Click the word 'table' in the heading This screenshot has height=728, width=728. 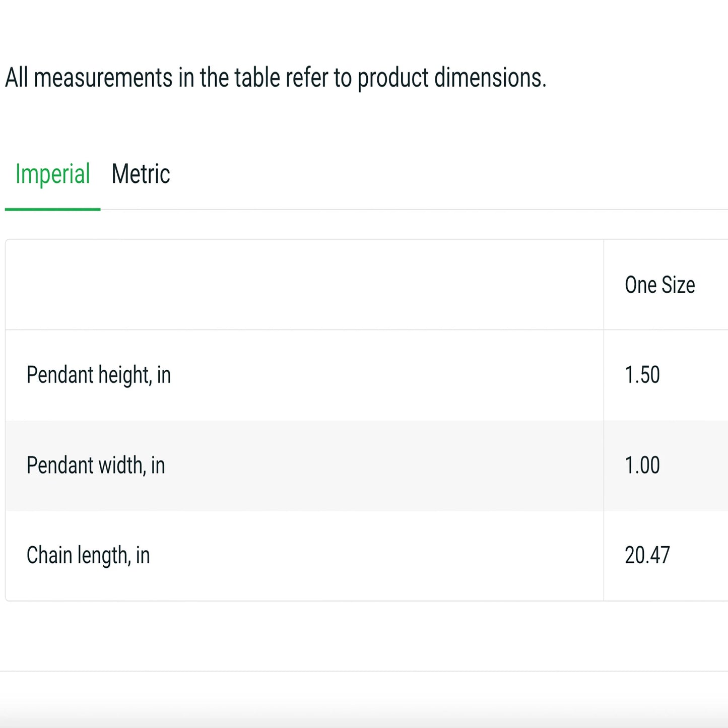point(257,78)
